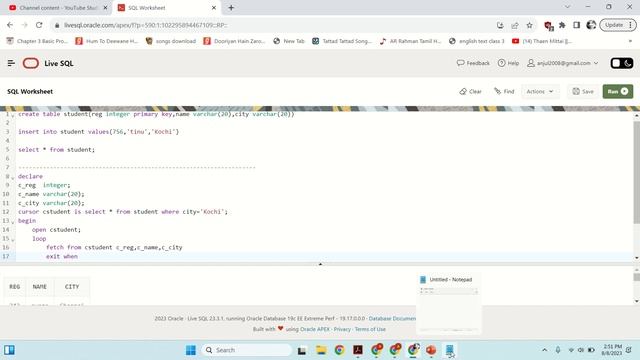Toggle the dark mode switch
The image size is (640, 360).
pyautogui.click(x=622, y=63)
